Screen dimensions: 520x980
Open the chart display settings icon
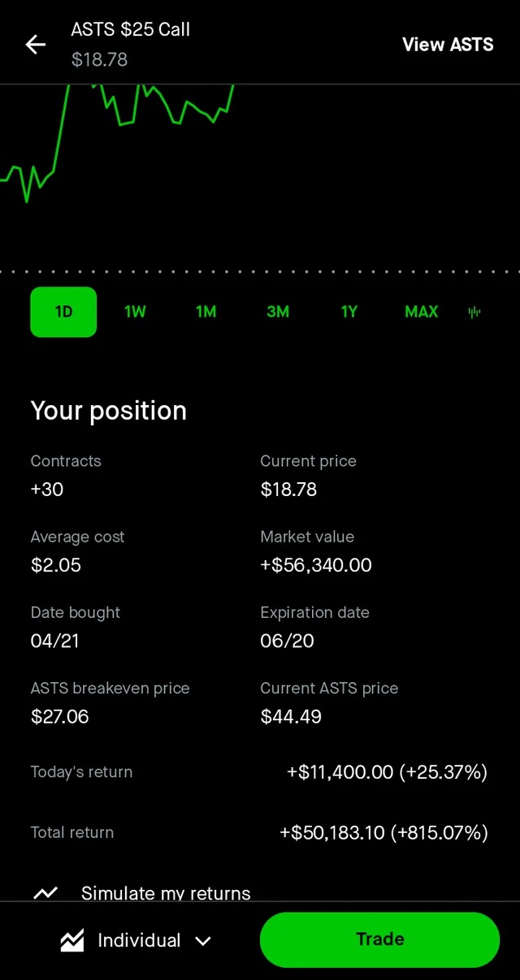[x=474, y=312]
